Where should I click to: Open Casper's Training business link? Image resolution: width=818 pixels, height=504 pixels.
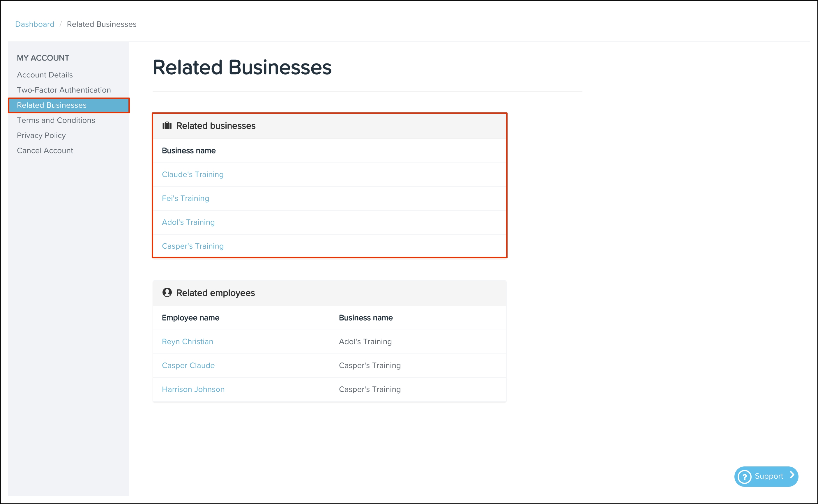(x=193, y=246)
